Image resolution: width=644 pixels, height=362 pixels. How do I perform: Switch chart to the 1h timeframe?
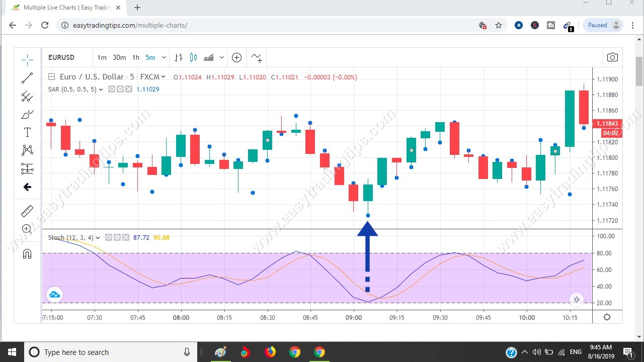click(135, 57)
